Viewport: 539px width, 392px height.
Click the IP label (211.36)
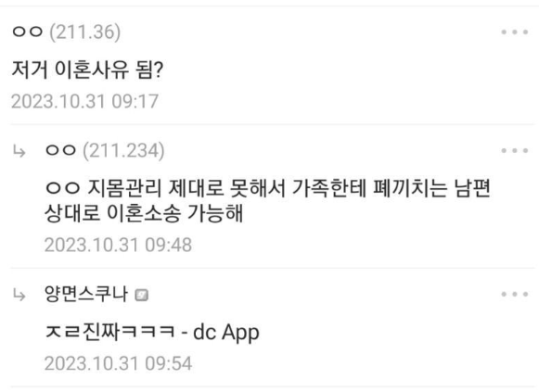[x=85, y=32]
